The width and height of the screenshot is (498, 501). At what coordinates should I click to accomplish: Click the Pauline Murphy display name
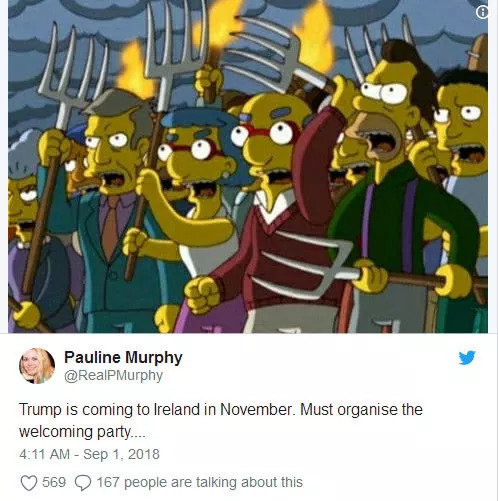pos(123,357)
